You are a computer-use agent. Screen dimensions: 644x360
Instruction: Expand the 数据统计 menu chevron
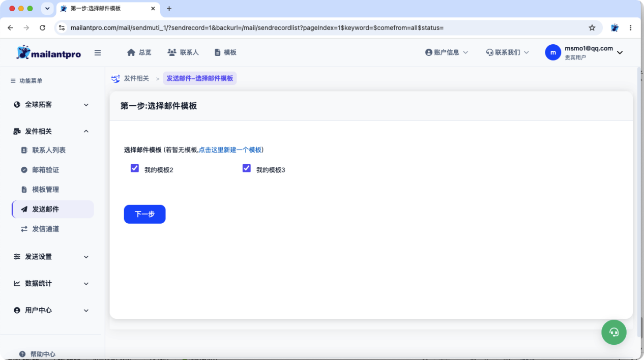tap(86, 284)
